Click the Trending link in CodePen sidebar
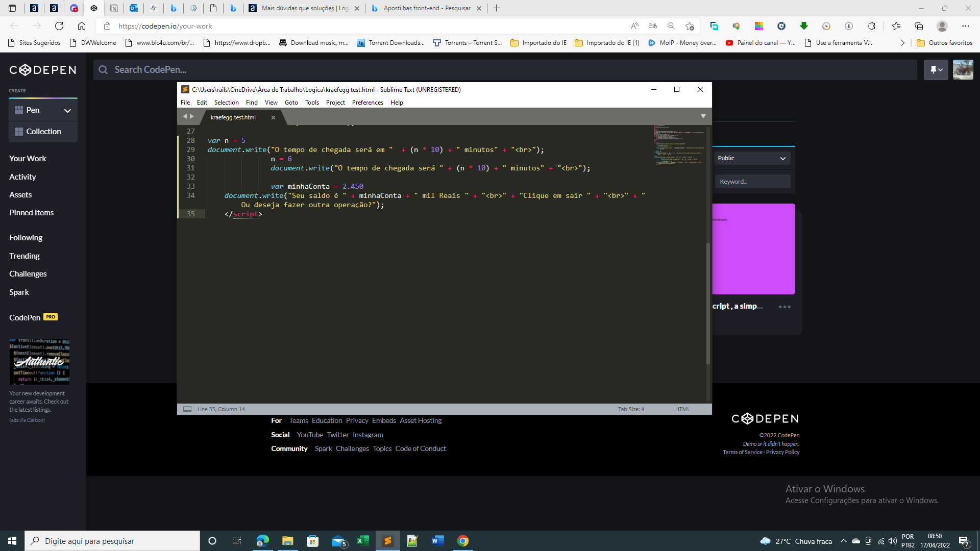This screenshot has height=551, width=980. click(23, 256)
